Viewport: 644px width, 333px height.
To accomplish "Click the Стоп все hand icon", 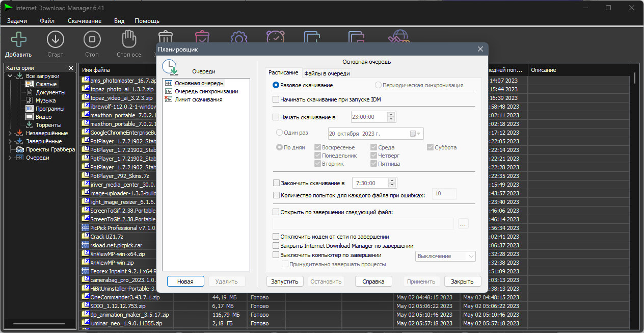I will 129,39.
